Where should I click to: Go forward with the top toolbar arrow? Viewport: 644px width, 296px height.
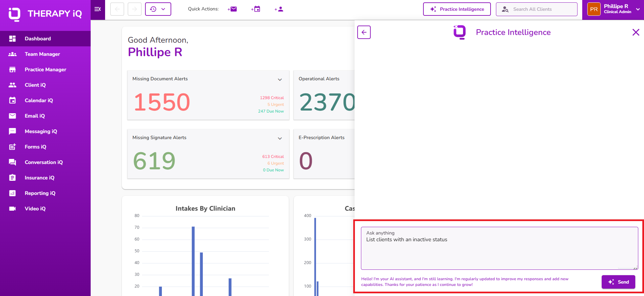click(x=134, y=9)
